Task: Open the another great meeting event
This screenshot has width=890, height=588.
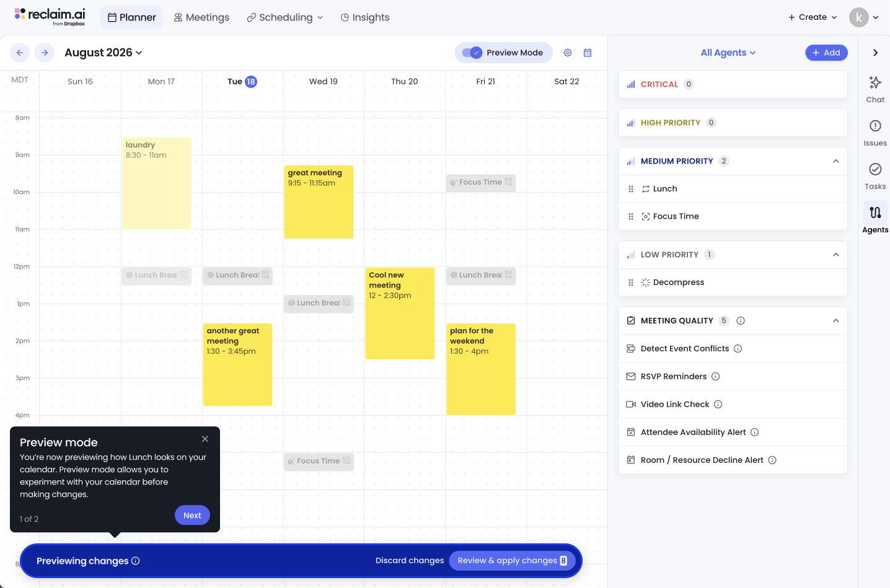Action: pyautogui.click(x=237, y=364)
